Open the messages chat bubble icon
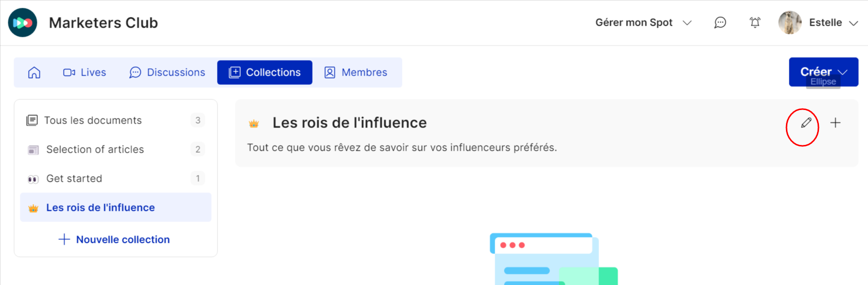 click(720, 23)
